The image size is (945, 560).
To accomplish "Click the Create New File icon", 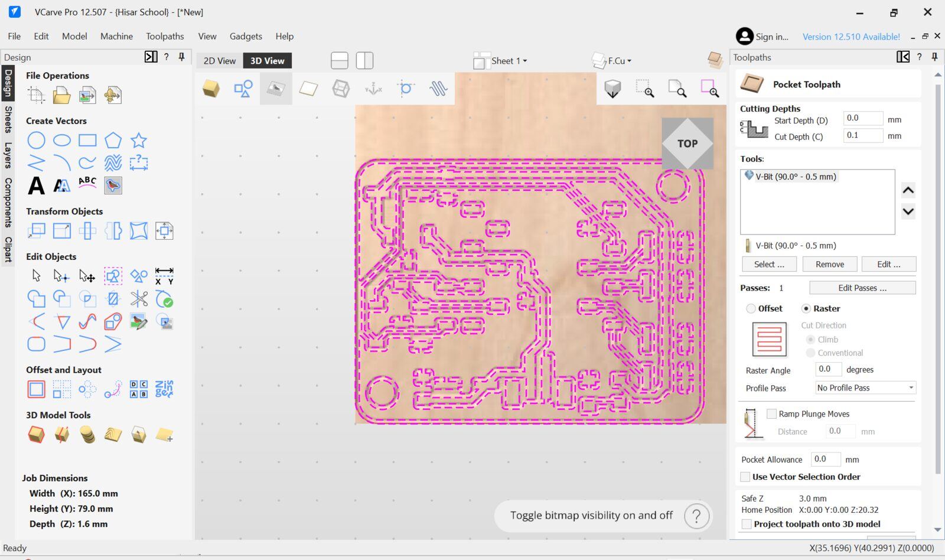I will [36, 95].
